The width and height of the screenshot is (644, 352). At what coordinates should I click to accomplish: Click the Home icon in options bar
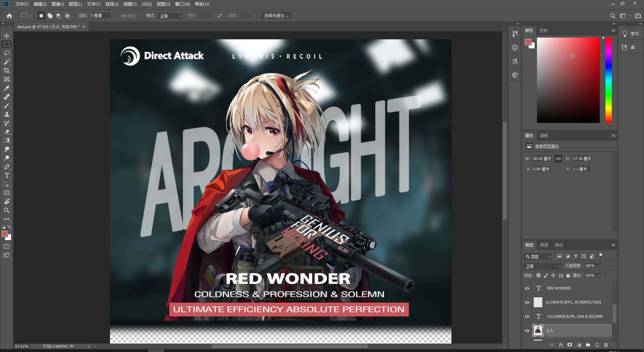coord(9,16)
